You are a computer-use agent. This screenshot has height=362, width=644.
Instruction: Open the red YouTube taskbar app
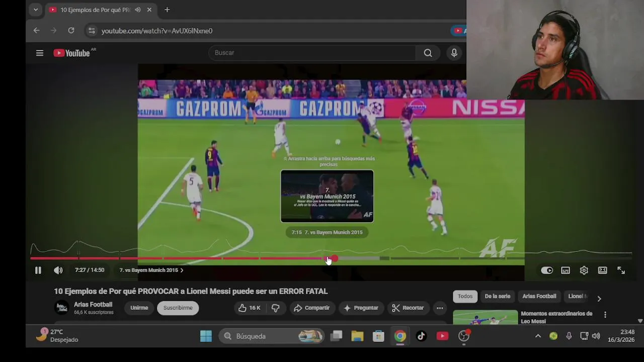[x=442, y=336]
